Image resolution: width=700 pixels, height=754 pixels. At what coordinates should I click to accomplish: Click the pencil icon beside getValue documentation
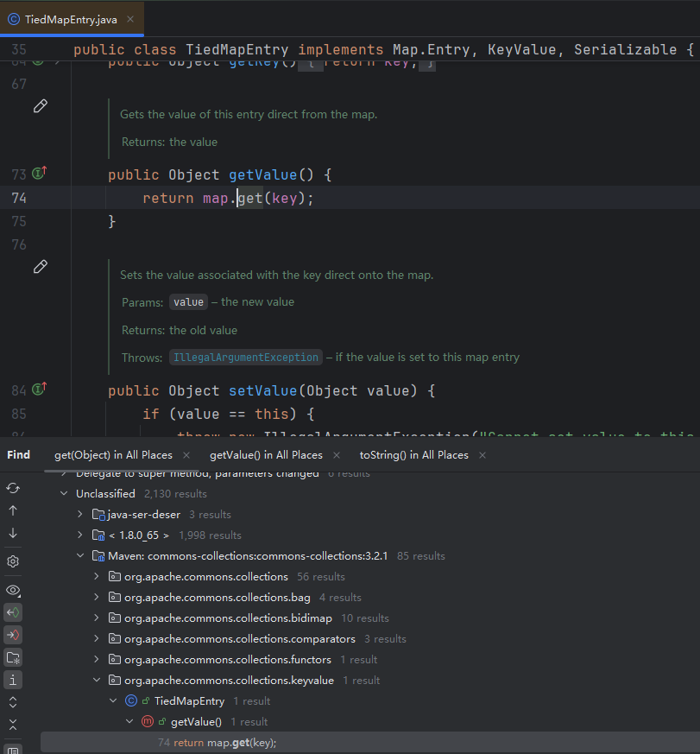pyautogui.click(x=40, y=106)
